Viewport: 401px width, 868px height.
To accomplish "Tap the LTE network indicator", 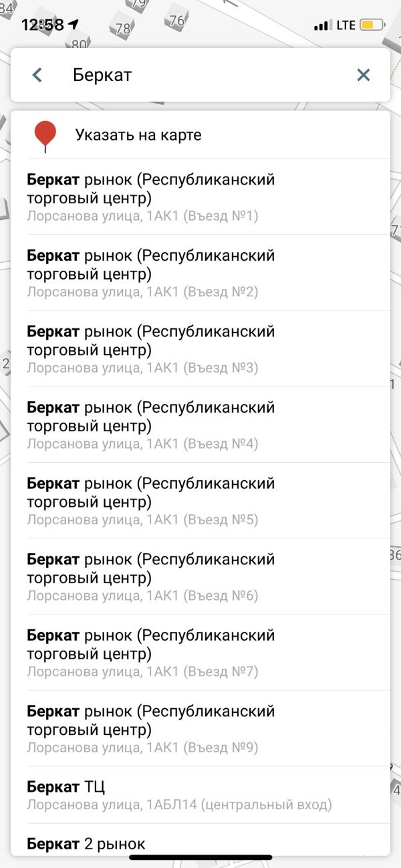I will pos(346,25).
